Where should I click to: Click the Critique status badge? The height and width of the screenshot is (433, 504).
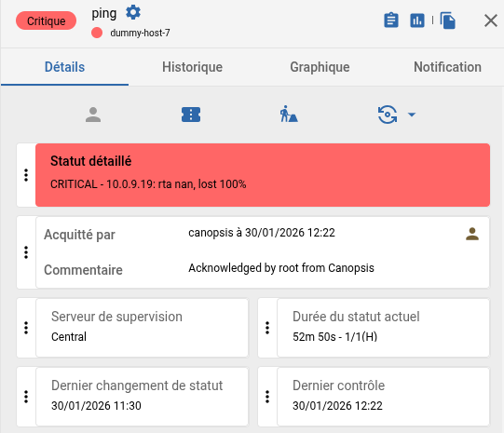coord(46,20)
